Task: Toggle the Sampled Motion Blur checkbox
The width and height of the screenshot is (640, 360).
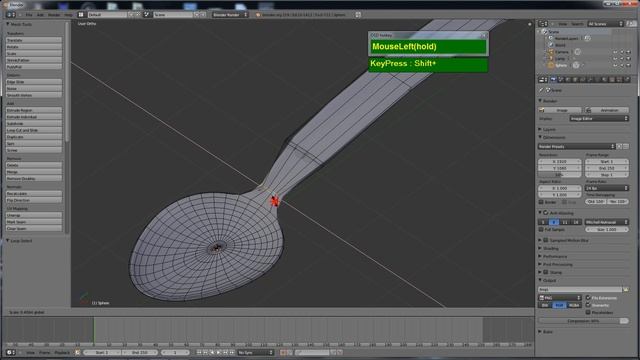Action: pos(546,240)
